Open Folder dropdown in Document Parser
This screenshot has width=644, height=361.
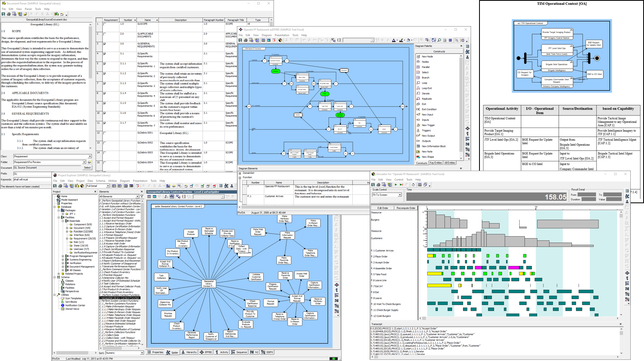coord(84,162)
